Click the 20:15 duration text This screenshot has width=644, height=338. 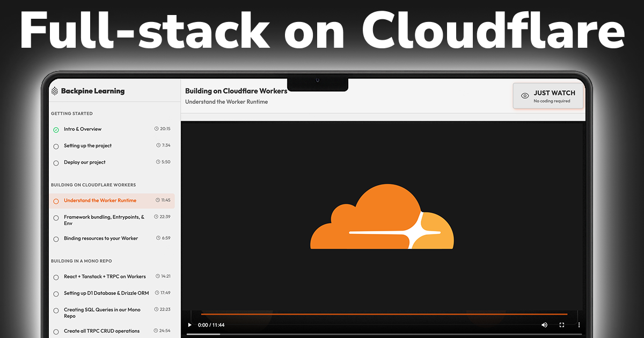tap(165, 129)
